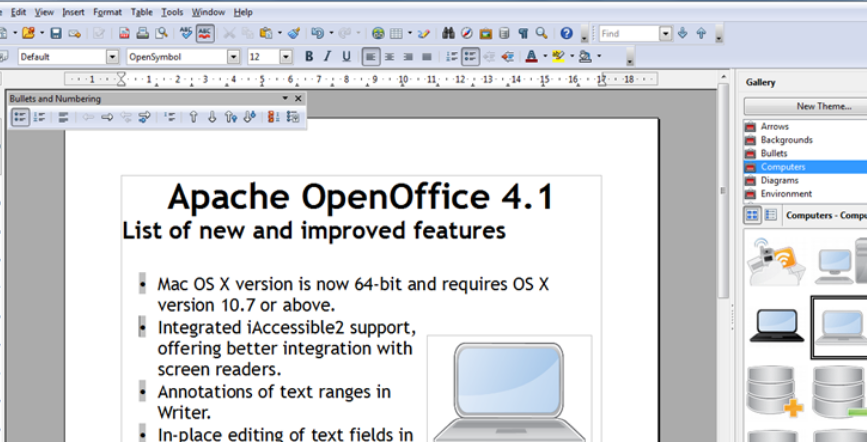Insert a Hyperlink via globe icon
867x442 pixels.
click(x=378, y=34)
